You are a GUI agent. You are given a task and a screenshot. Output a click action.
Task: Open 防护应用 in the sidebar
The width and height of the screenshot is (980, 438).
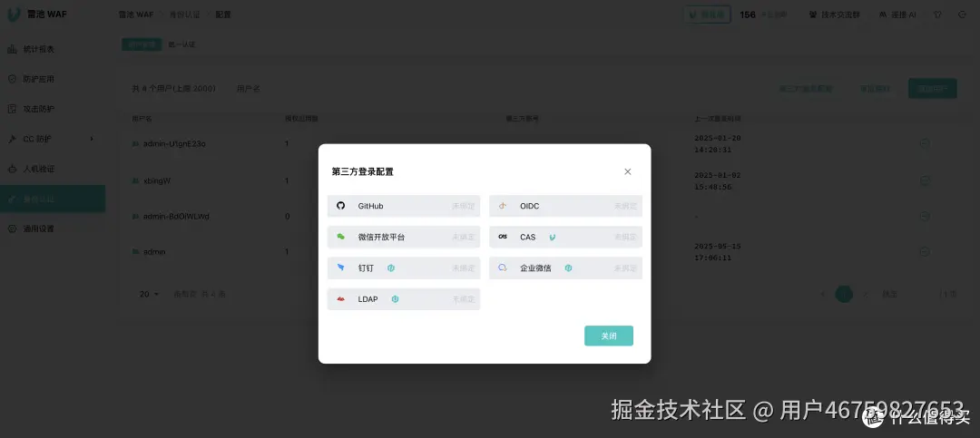coord(53,80)
